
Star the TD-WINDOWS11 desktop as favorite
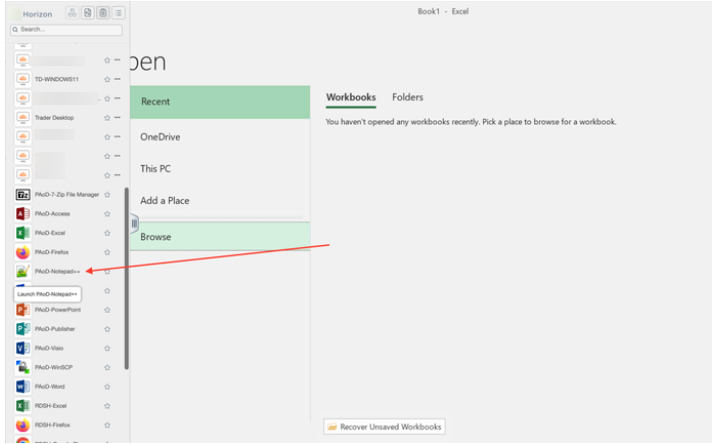[x=107, y=78]
